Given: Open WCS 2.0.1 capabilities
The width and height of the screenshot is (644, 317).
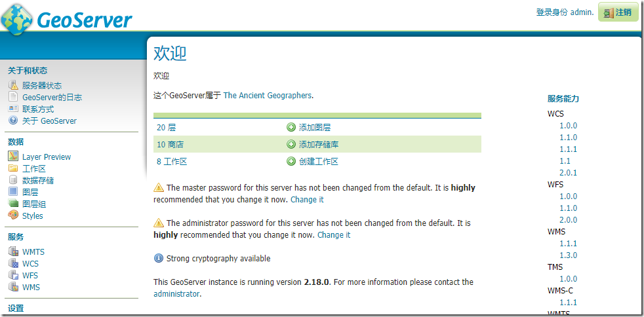Looking at the screenshot, I should coord(568,173).
